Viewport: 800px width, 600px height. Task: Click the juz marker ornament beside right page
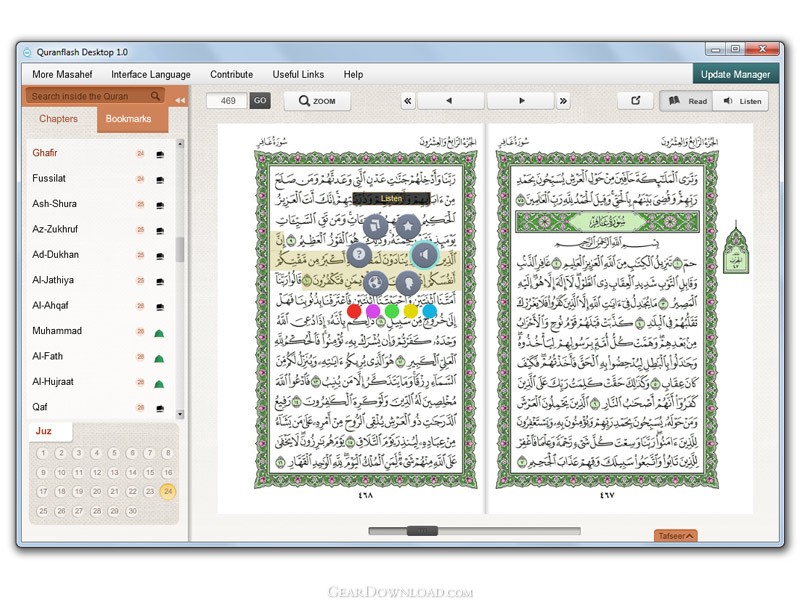pyautogui.click(x=736, y=248)
